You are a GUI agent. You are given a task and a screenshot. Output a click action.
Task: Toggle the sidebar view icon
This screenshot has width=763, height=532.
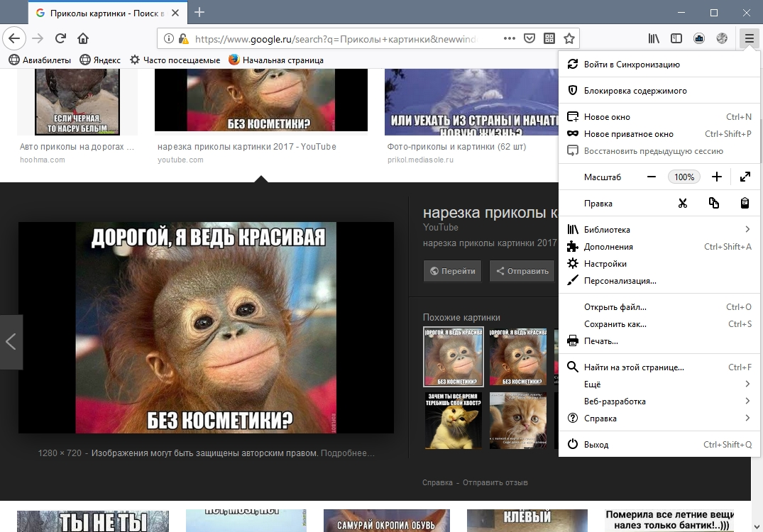676,38
